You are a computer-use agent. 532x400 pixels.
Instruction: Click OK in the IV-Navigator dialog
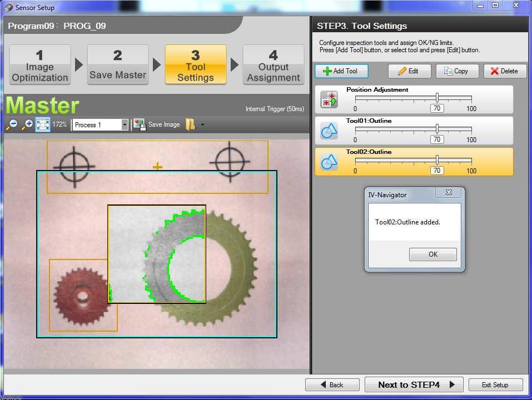coord(433,254)
